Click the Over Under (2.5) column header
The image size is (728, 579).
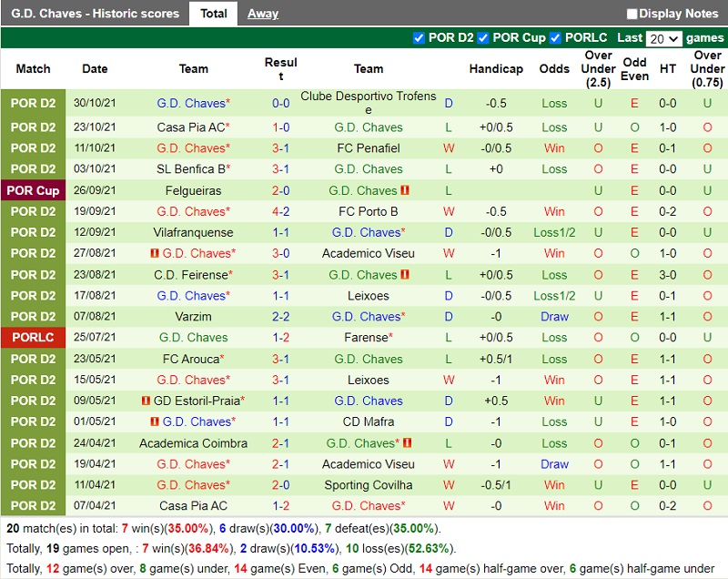598,68
